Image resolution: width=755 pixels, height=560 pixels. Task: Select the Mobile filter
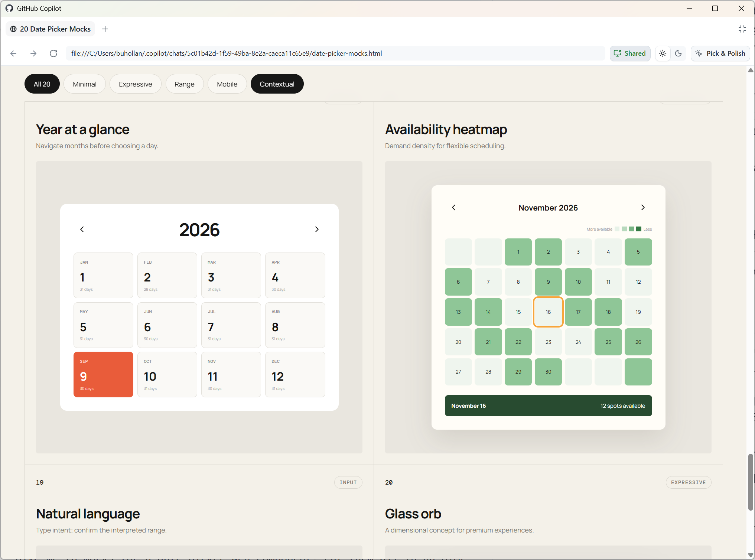pos(227,84)
